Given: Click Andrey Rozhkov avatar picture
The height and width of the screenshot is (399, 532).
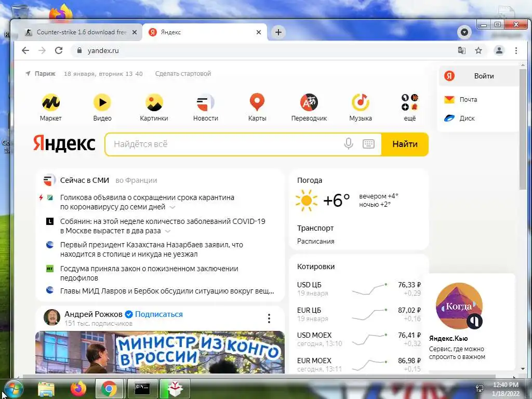Looking at the screenshot, I should (x=52, y=317).
